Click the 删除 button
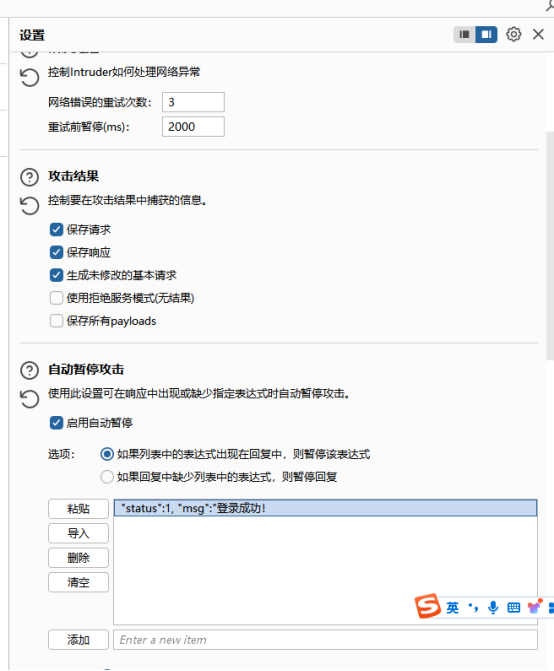Viewport: 554px width, 671px height. click(x=78, y=558)
